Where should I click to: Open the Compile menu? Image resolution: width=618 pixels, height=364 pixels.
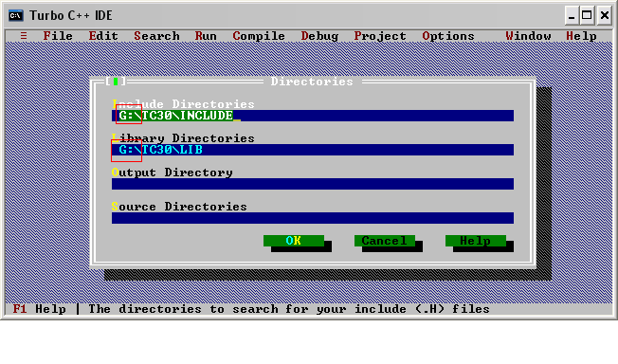click(259, 36)
